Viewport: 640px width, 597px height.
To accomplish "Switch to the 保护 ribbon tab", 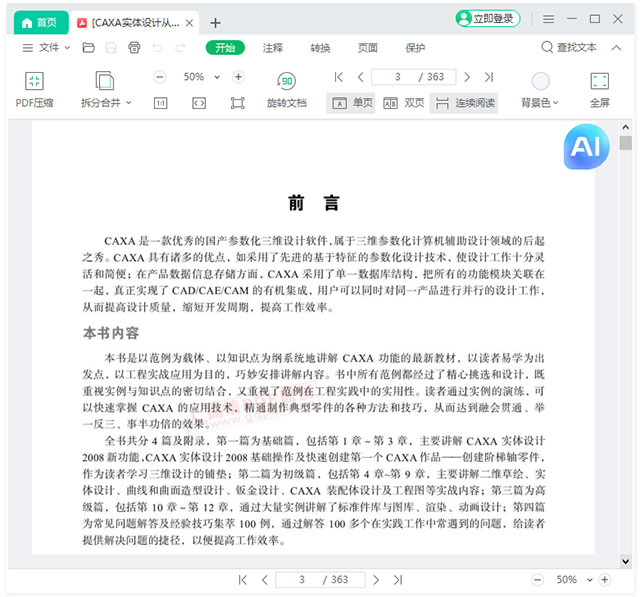I will pyautogui.click(x=415, y=48).
